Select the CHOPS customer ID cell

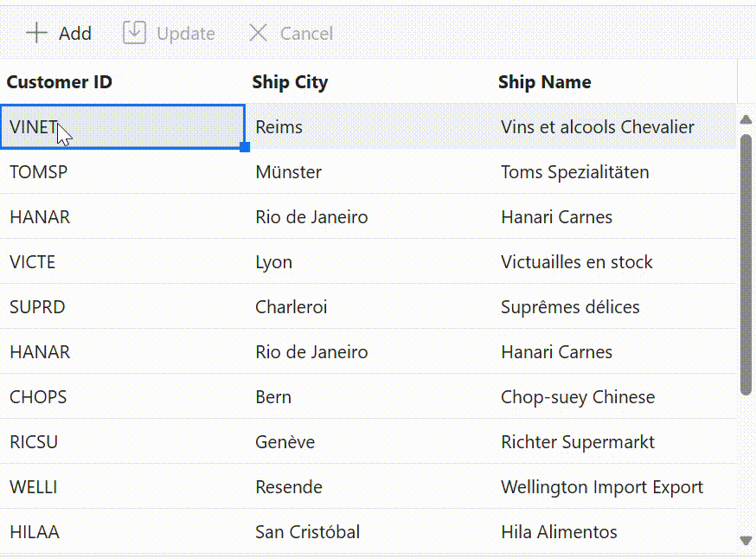[x=38, y=397]
